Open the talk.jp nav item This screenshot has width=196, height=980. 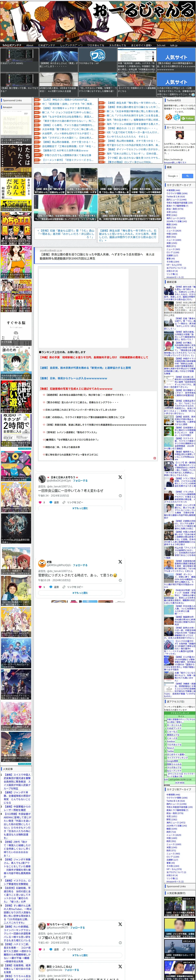pyautogui.click(x=174, y=45)
